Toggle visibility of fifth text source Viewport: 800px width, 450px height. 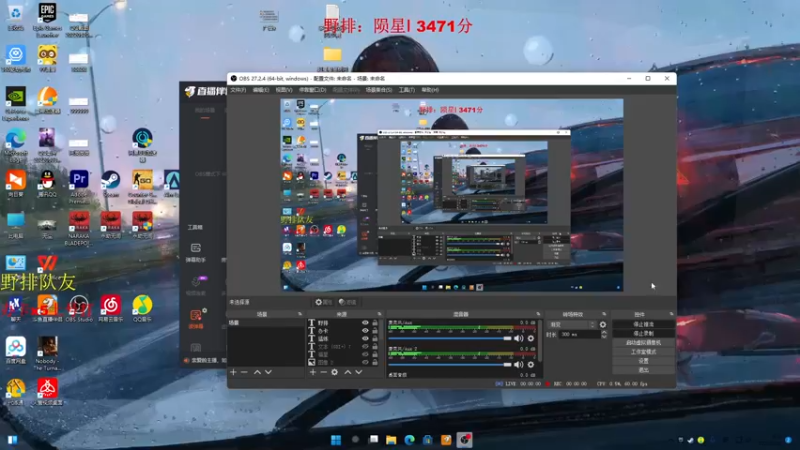pos(365,355)
